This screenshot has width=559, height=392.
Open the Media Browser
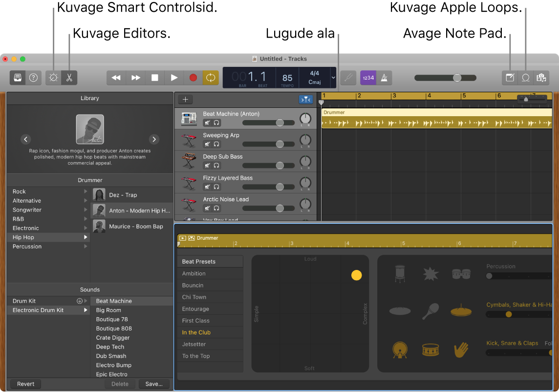coord(541,78)
